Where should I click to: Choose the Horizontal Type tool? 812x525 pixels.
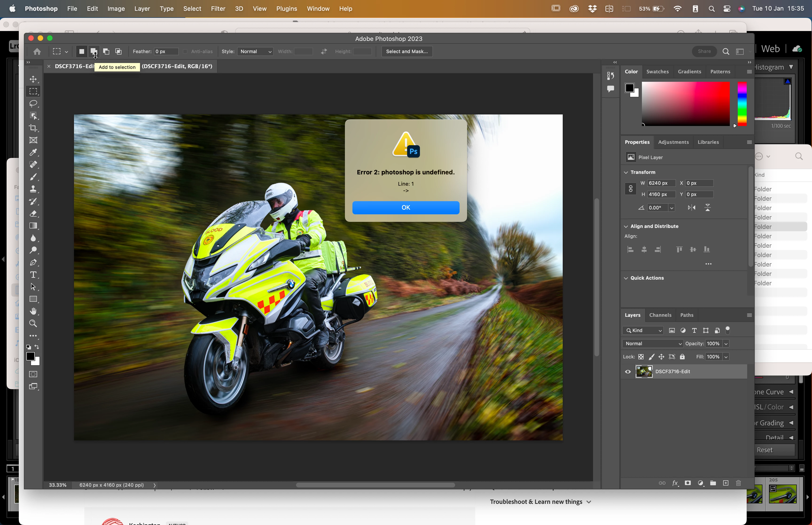pyautogui.click(x=33, y=275)
